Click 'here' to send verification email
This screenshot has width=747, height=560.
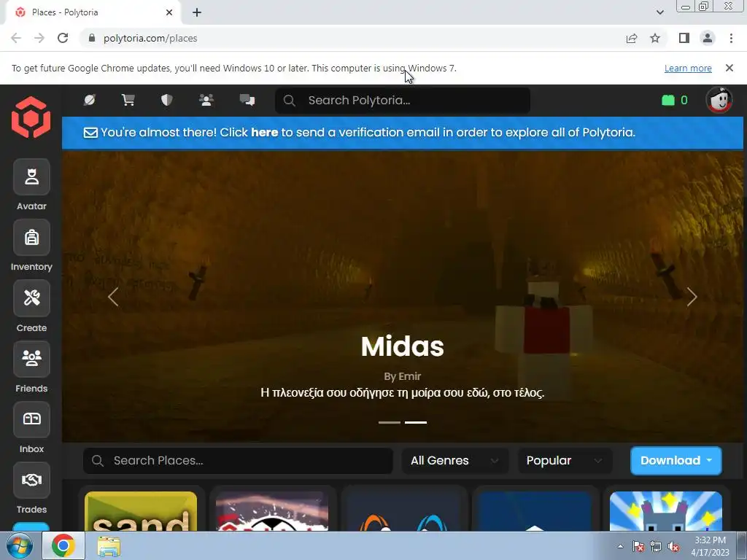pyautogui.click(x=264, y=133)
